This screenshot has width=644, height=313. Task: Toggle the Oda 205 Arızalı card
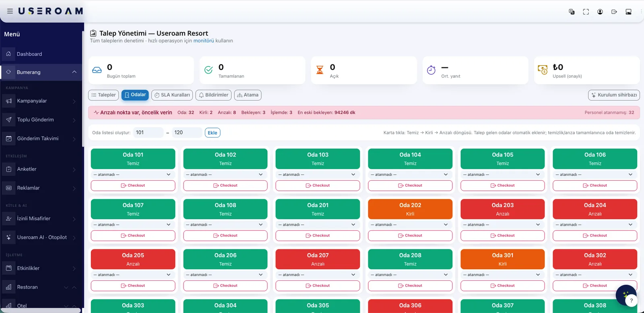point(133,259)
